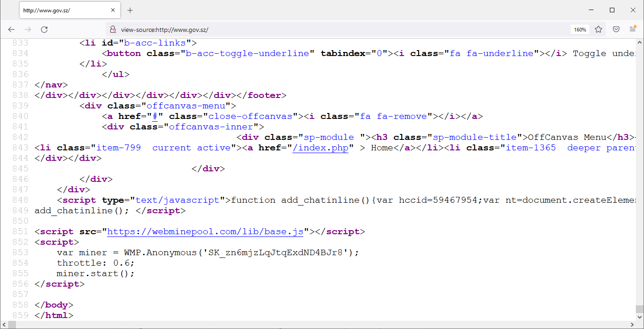Viewport: 644px width, 329px height.
Task: Click the scroll left arrow
Action: [4, 325]
